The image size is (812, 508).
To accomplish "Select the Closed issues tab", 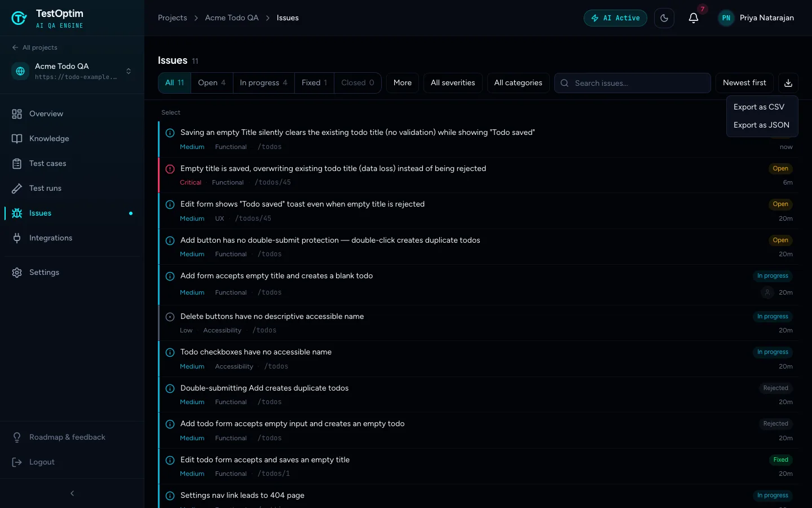I will click(x=358, y=83).
